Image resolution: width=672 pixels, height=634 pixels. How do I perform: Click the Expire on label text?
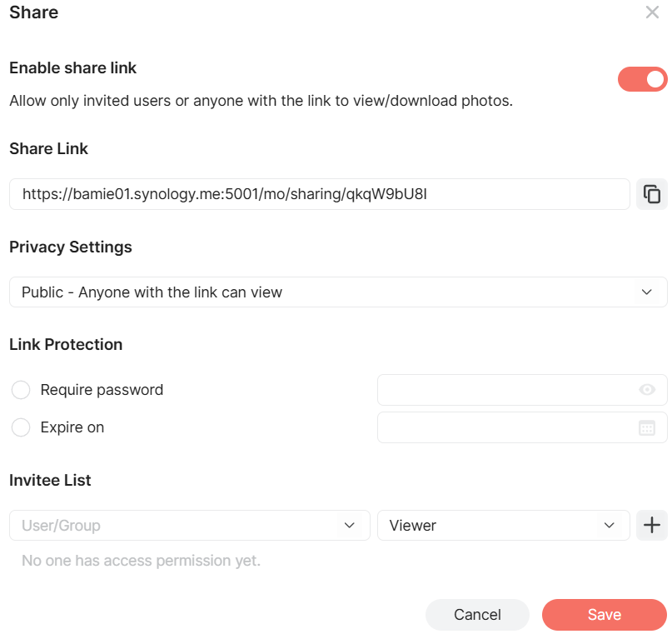(72, 427)
